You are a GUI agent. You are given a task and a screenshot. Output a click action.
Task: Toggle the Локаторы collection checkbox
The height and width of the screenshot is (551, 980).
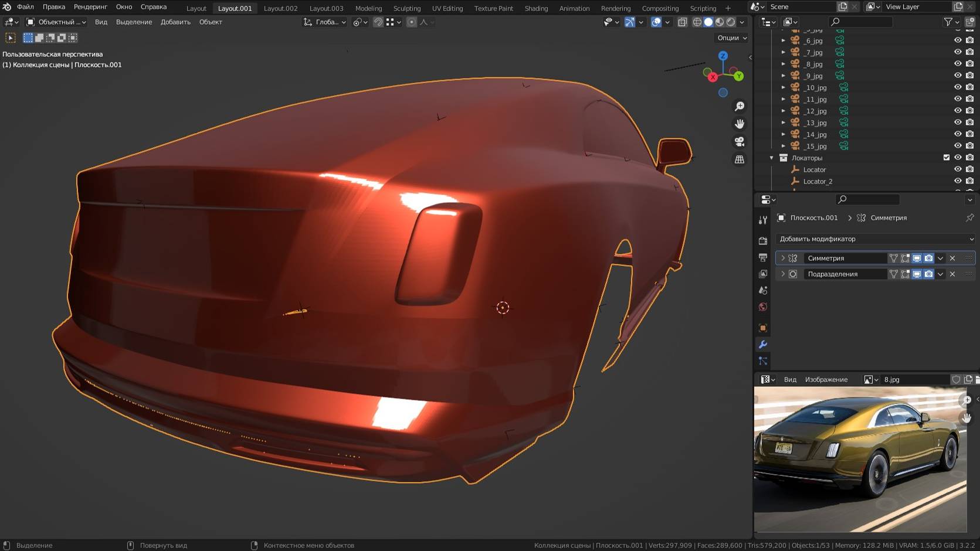click(946, 158)
